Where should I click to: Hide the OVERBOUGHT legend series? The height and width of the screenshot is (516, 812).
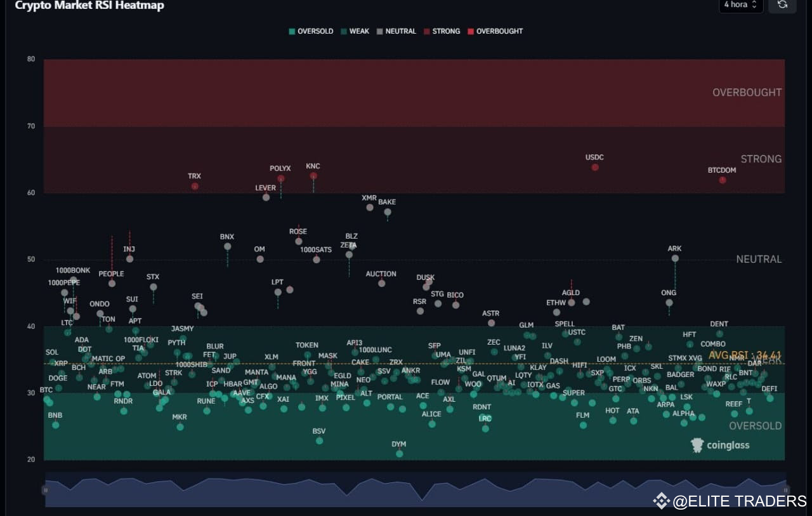pyautogui.click(x=495, y=31)
